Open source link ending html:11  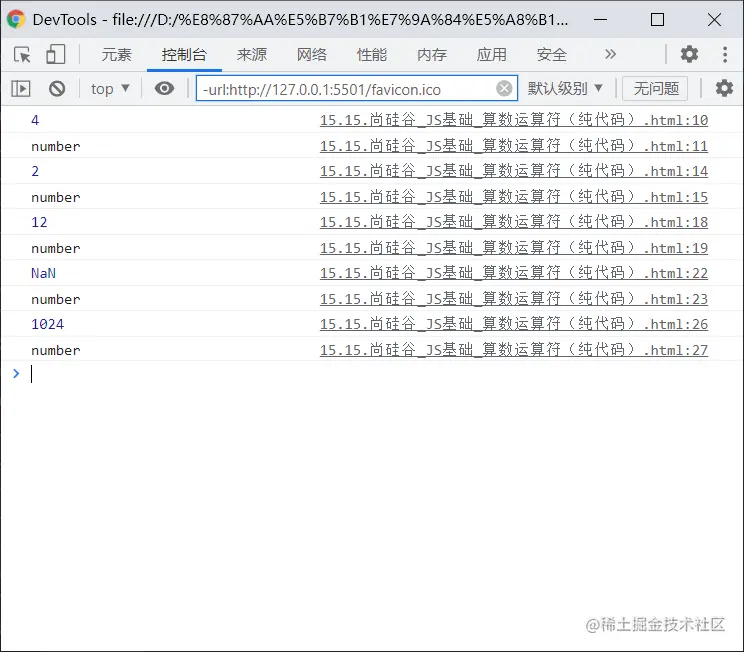pos(513,146)
